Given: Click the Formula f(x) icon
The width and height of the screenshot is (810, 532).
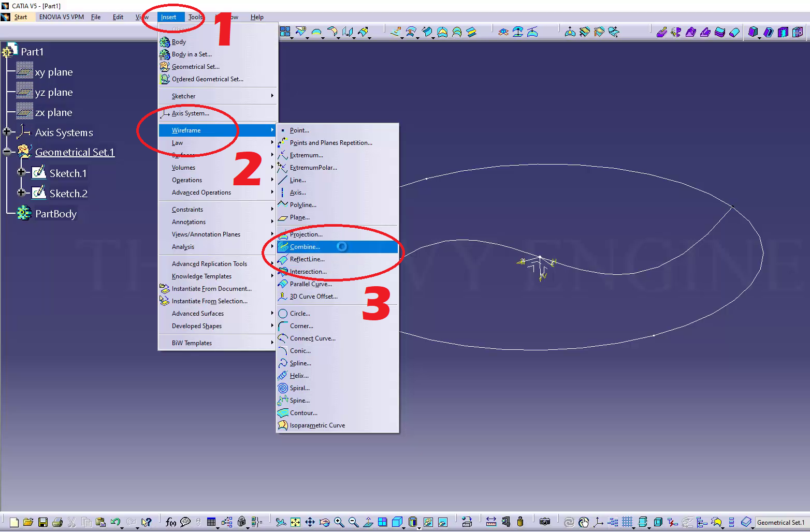Looking at the screenshot, I should click(x=170, y=522).
